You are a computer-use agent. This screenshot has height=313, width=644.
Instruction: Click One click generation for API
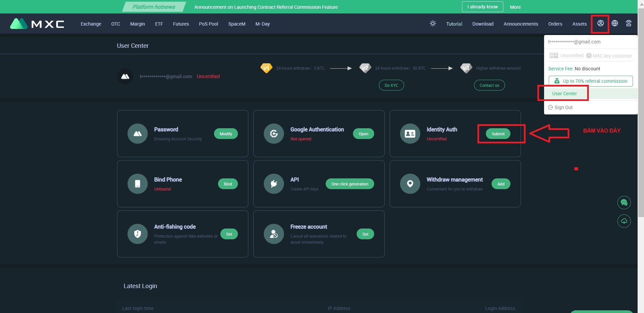(x=350, y=184)
